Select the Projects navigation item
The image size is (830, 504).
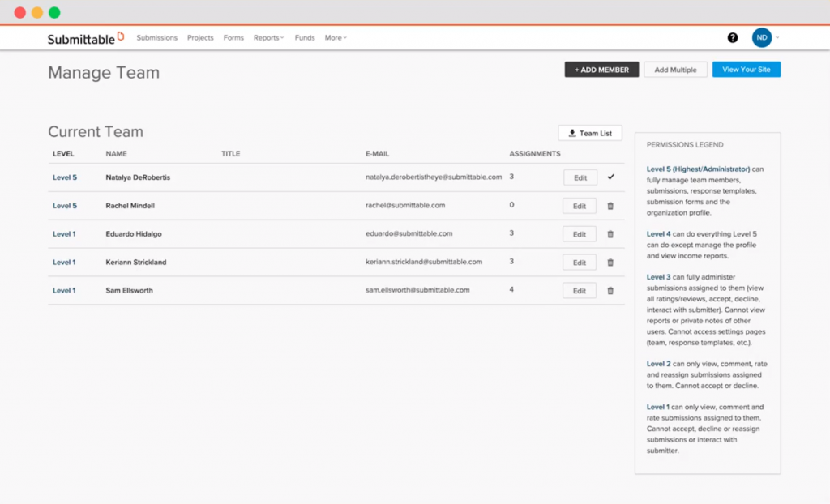pyautogui.click(x=199, y=37)
